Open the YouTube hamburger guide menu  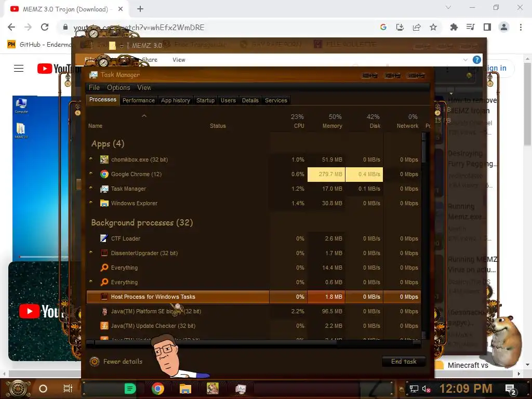pos(19,69)
